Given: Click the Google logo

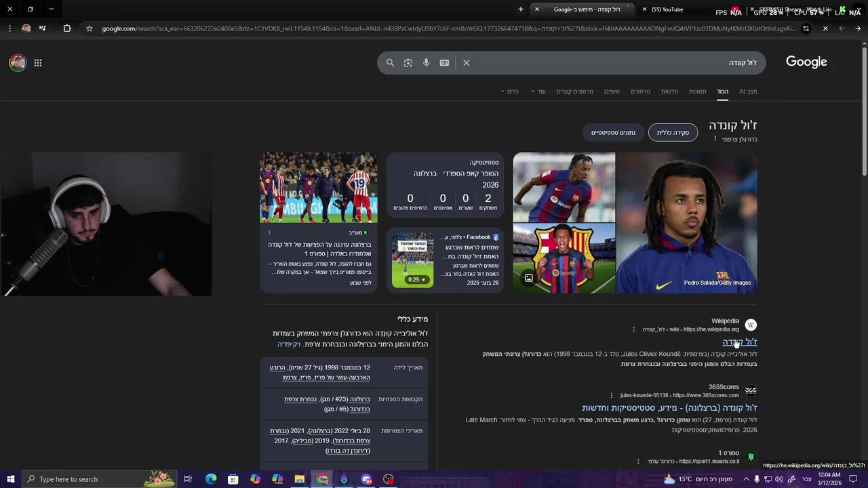Looking at the screenshot, I should point(806,62).
